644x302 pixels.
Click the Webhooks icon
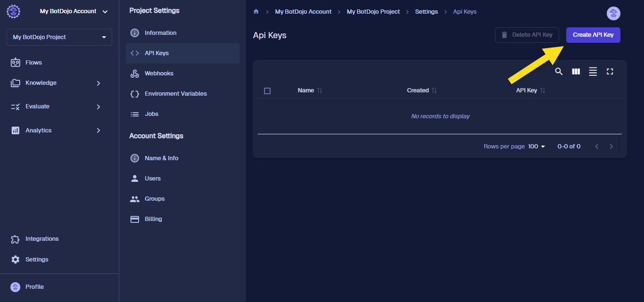(135, 73)
